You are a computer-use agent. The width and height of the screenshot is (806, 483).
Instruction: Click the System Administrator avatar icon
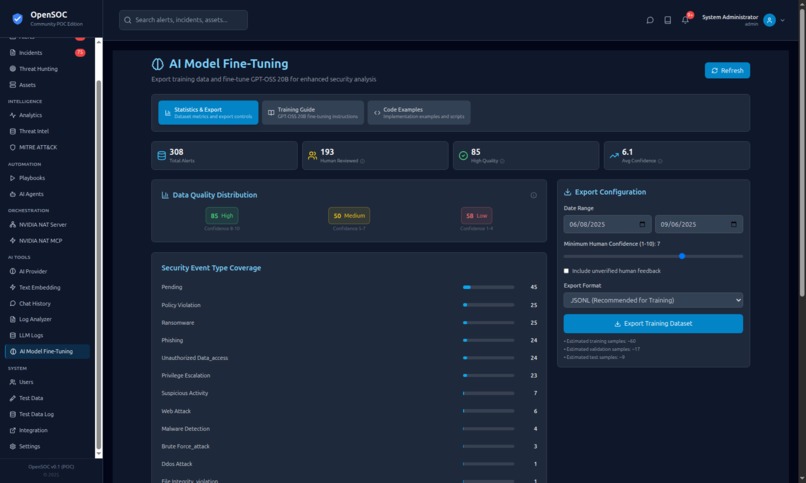[769, 20]
